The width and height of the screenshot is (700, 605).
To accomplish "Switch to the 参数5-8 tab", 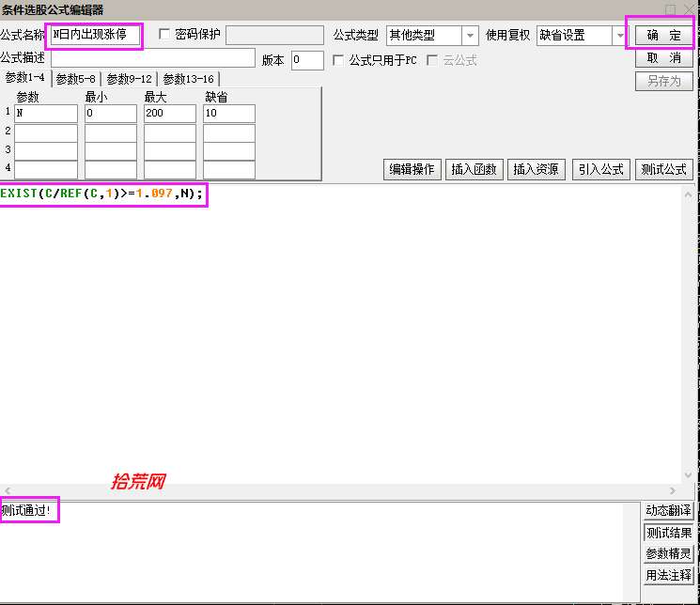I will coord(75,79).
